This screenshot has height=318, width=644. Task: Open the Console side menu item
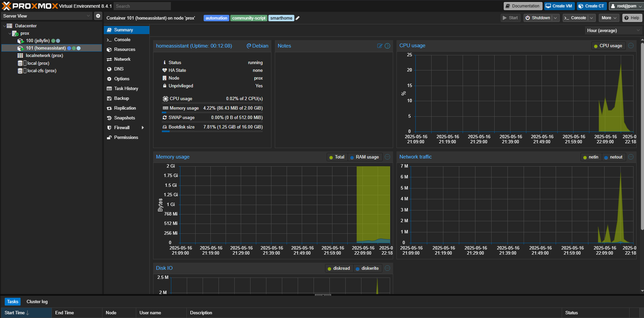click(127, 40)
